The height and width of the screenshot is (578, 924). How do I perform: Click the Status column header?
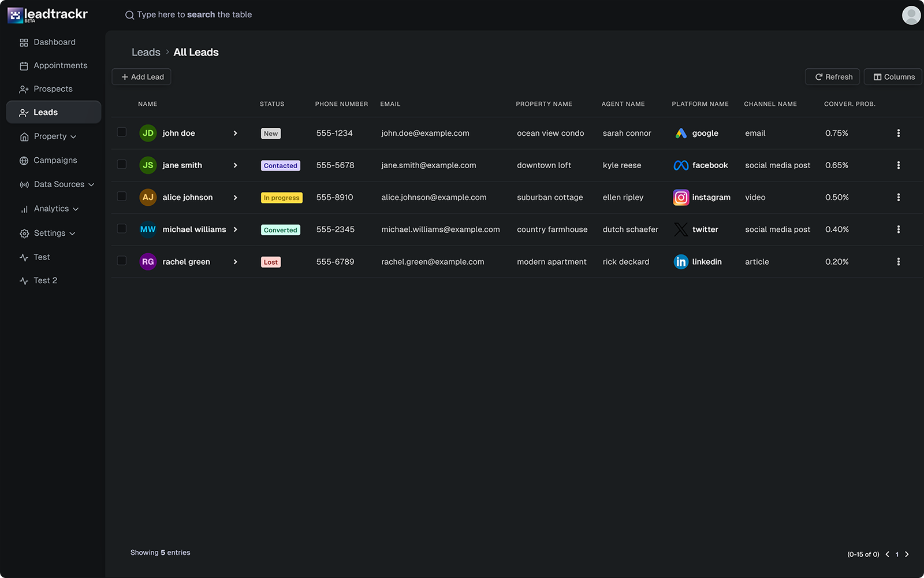272,104
